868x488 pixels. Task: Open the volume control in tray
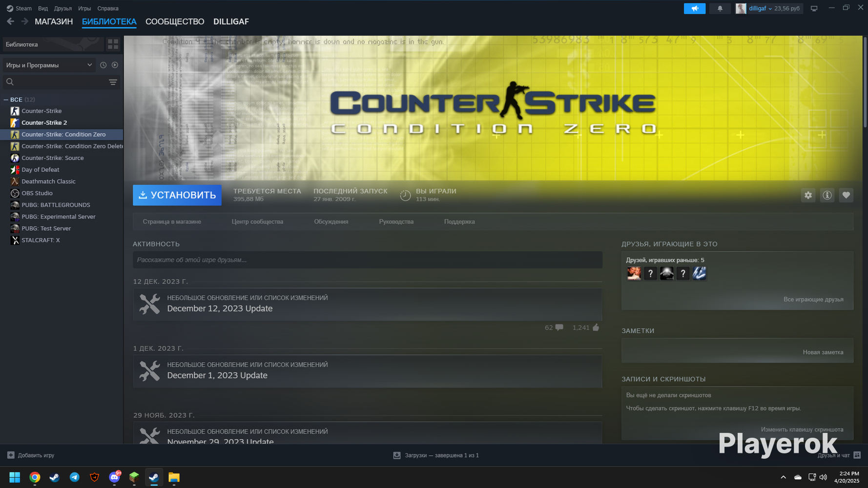pyautogui.click(x=823, y=477)
